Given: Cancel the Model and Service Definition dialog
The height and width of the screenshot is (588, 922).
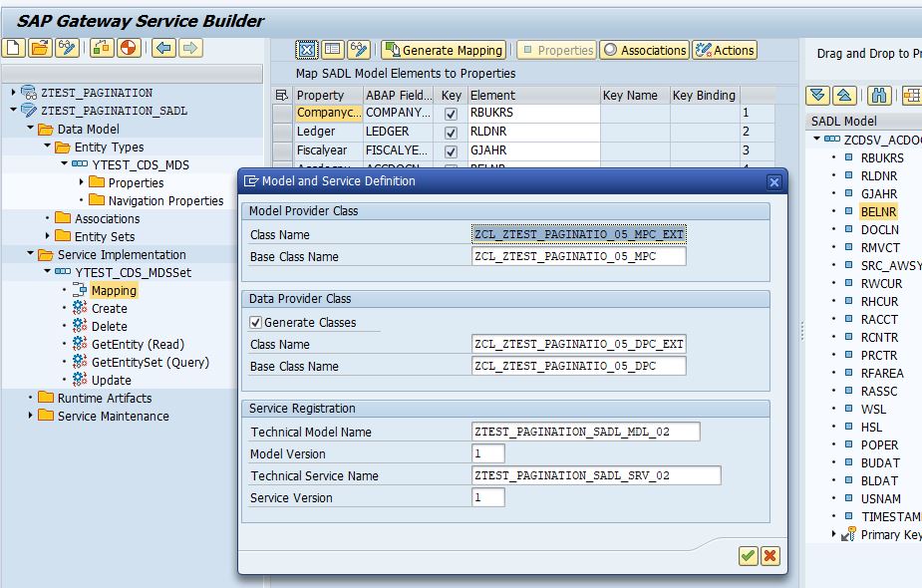Looking at the screenshot, I should click(x=768, y=557).
